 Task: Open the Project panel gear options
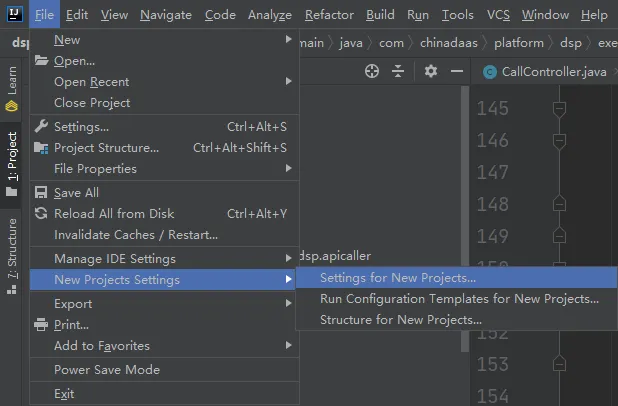[431, 71]
